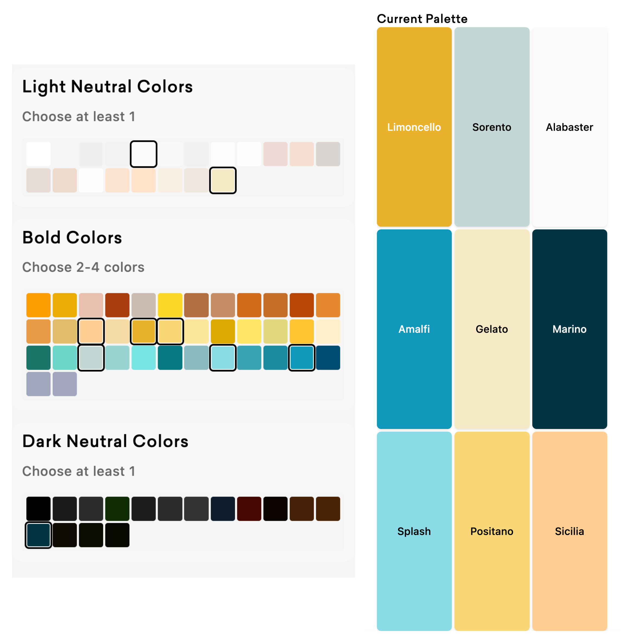Click the Sorento palette card
Screen dimensions: 644x644
491,127
